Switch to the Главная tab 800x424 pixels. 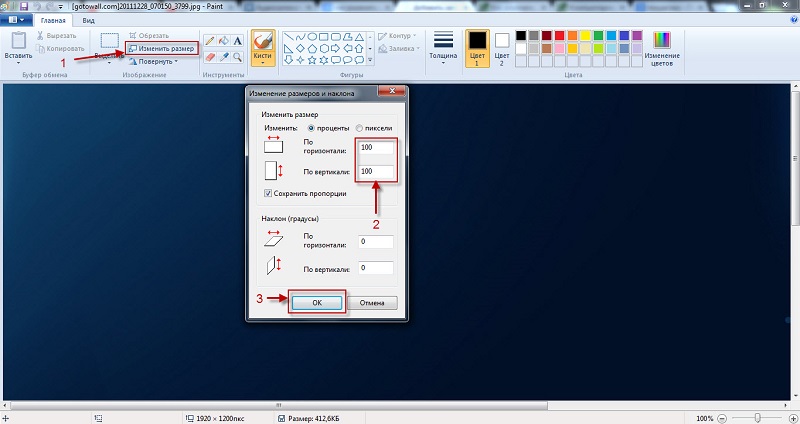click(x=53, y=20)
